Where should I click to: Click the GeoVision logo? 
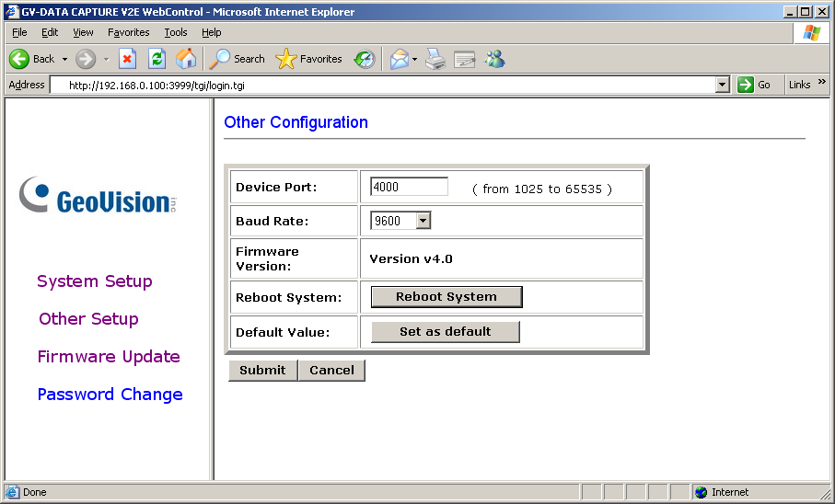pyautogui.click(x=98, y=195)
